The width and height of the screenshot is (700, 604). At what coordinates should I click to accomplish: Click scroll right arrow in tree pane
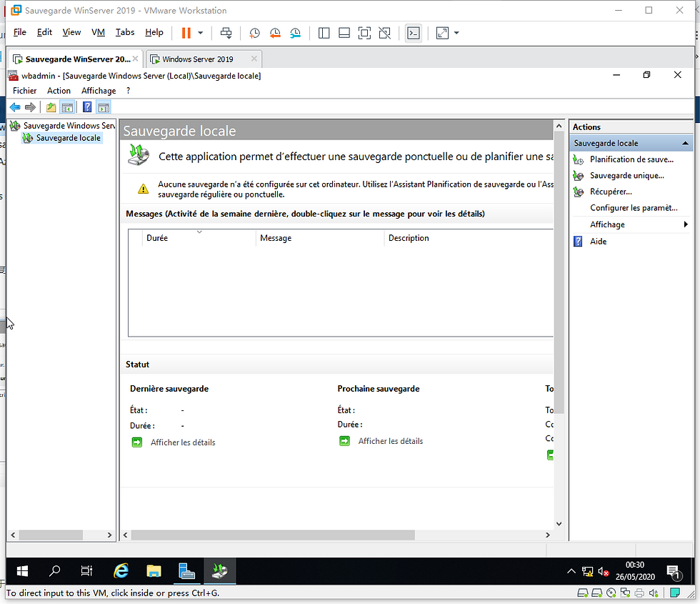pyautogui.click(x=109, y=535)
